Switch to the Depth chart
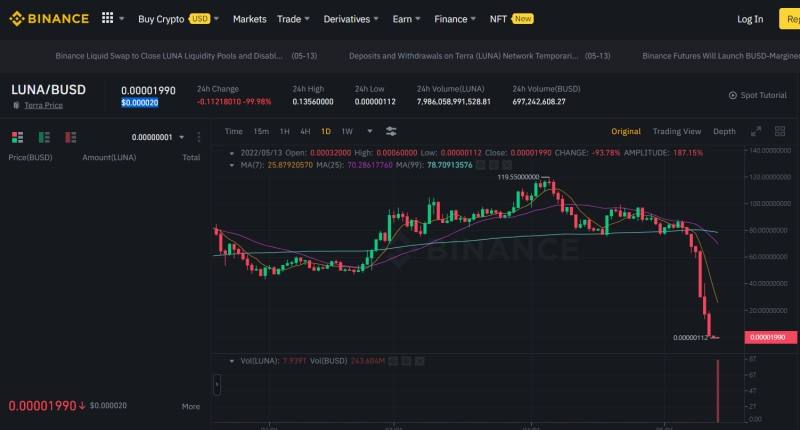800x430 pixels. tap(724, 132)
